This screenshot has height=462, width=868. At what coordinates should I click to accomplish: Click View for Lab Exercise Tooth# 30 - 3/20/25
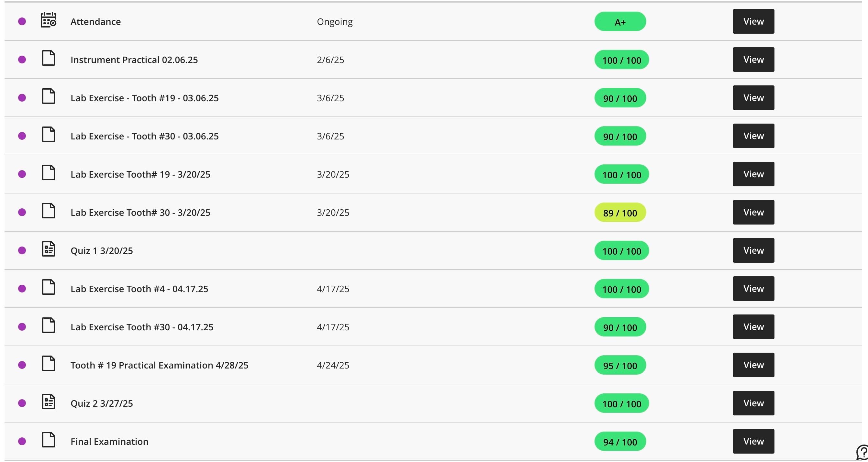point(753,213)
